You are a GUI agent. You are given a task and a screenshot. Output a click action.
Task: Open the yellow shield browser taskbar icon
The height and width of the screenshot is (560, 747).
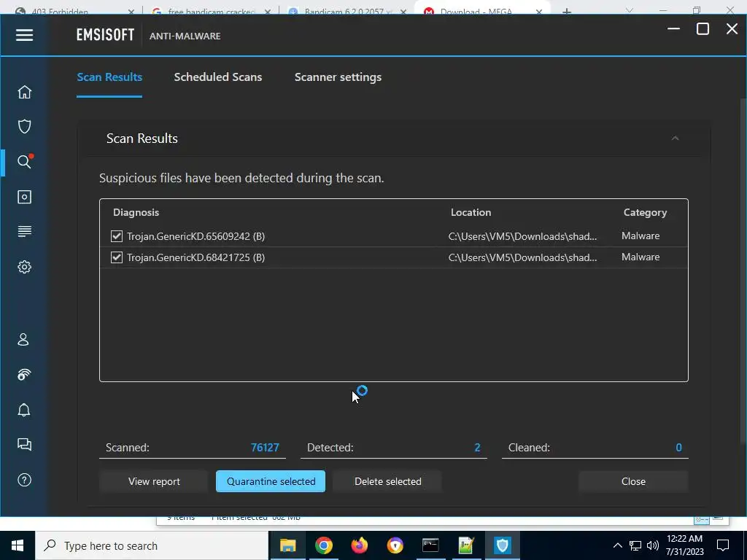pyautogui.click(x=395, y=545)
